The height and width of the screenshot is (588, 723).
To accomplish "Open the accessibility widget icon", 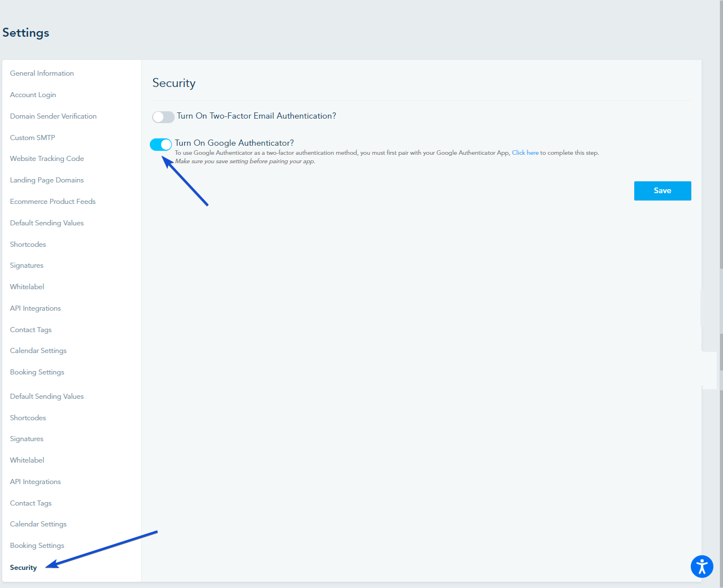I will 702,566.
